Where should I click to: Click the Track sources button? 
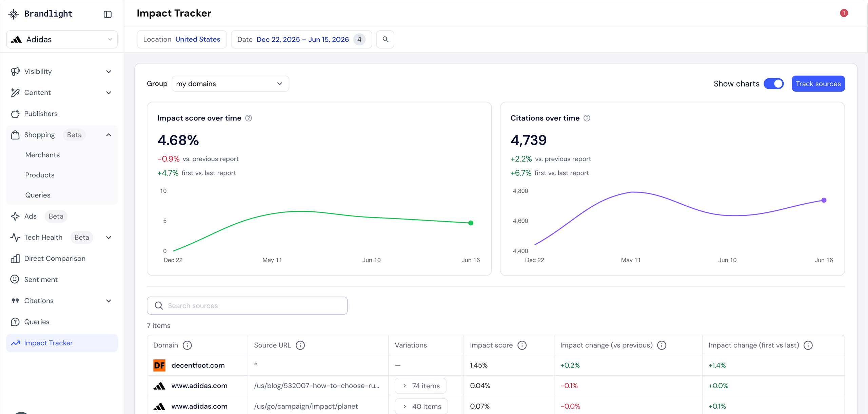(x=818, y=83)
